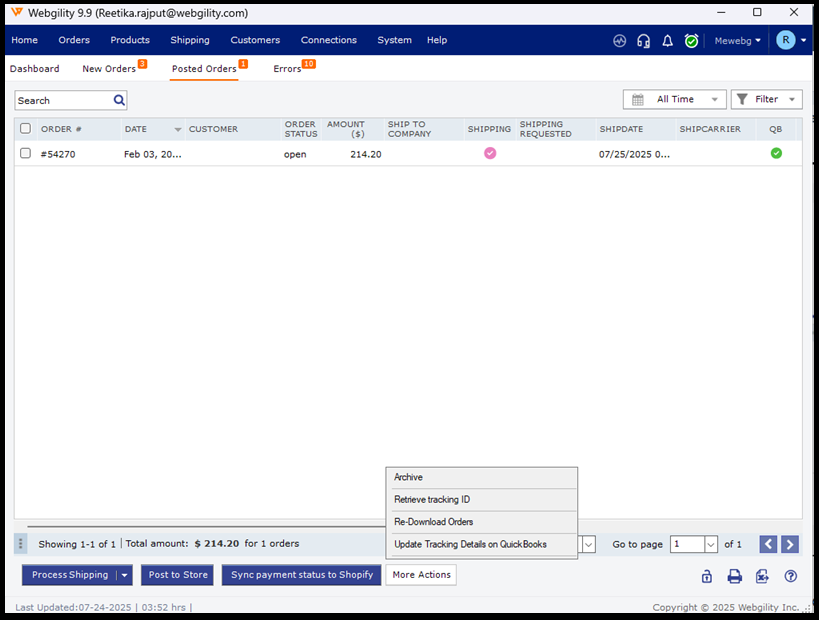Expand the All Time date range dropdown
The height and width of the screenshot is (620, 819).
pyautogui.click(x=675, y=100)
